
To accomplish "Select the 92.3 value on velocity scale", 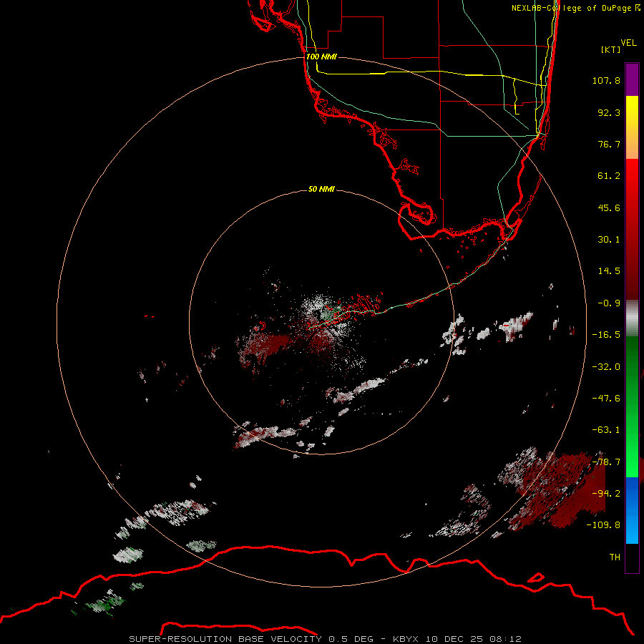I will (x=609, y=112).
